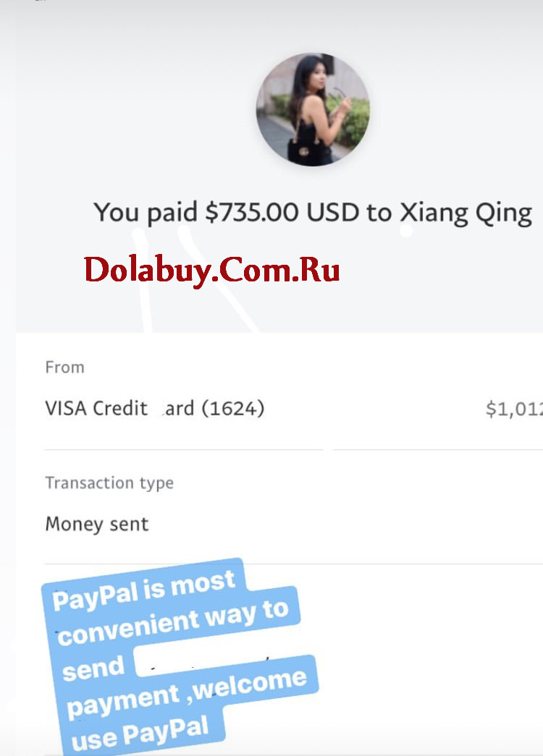Click the 'You paid' heading text
Screen dimensions: 543x756
click(146, 212)
